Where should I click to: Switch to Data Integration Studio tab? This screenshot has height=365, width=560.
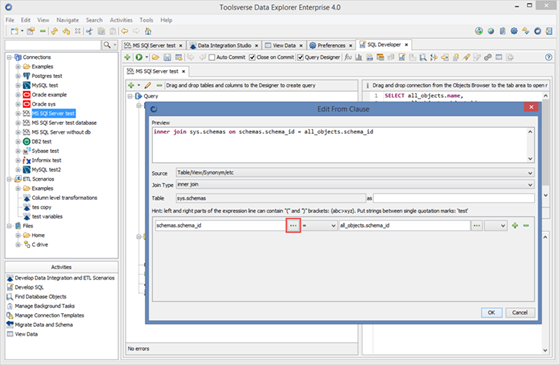(x=224, y=45)
